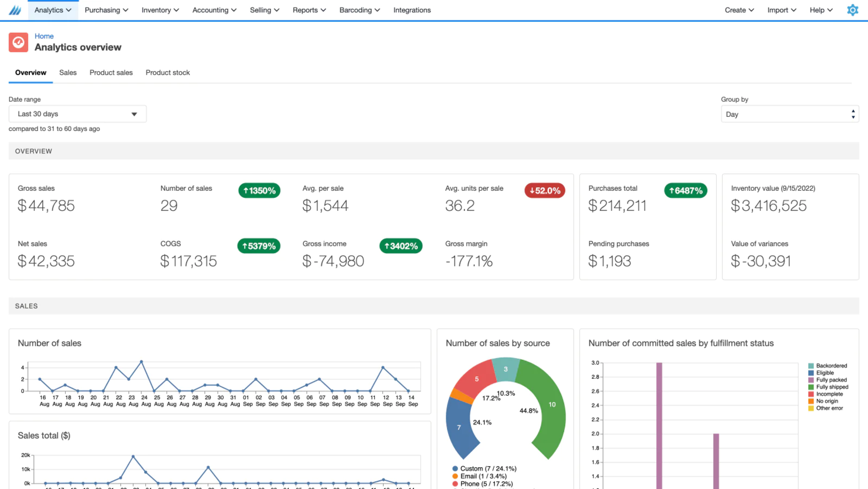This screenshot has width=868, height=489.
Task: Open the Date range dropdown
Action: pos(77,114)
